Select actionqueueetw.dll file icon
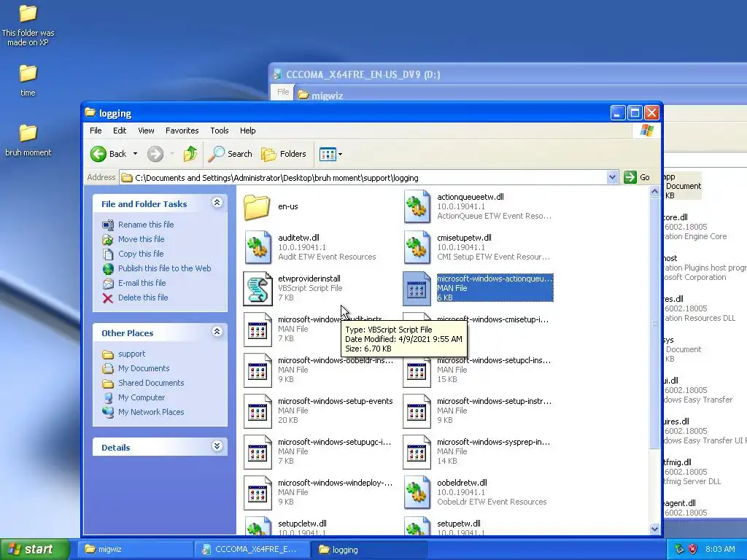Image resolution: width=747 pixels, height=560 pixels. (x=417, y=206)
